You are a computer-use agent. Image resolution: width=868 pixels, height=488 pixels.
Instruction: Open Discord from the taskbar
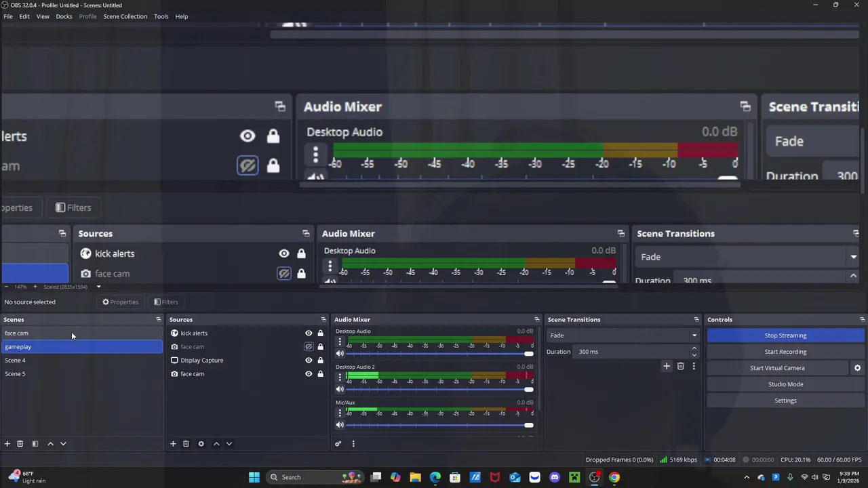click(555, 477)
